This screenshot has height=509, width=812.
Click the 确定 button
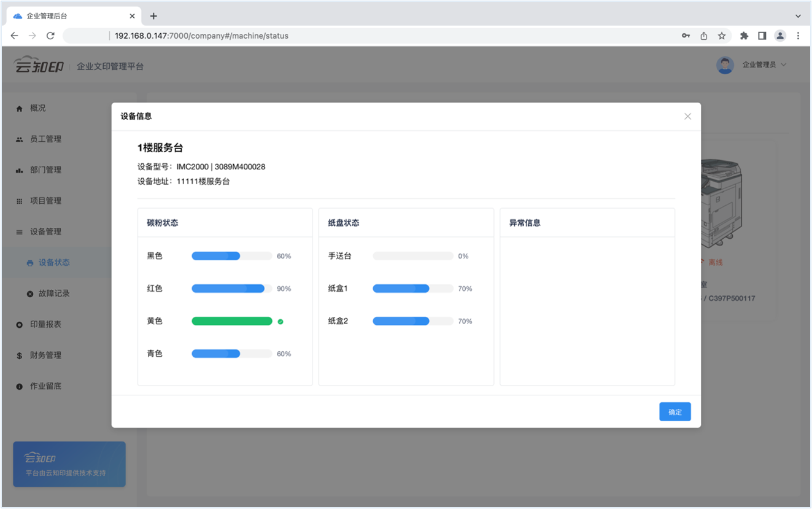675,412
